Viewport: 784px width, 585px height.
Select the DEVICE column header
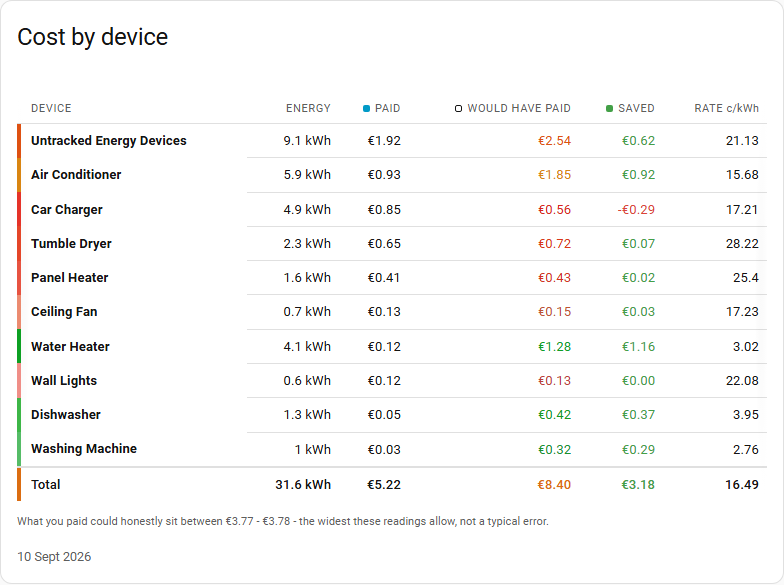point(52,108)
